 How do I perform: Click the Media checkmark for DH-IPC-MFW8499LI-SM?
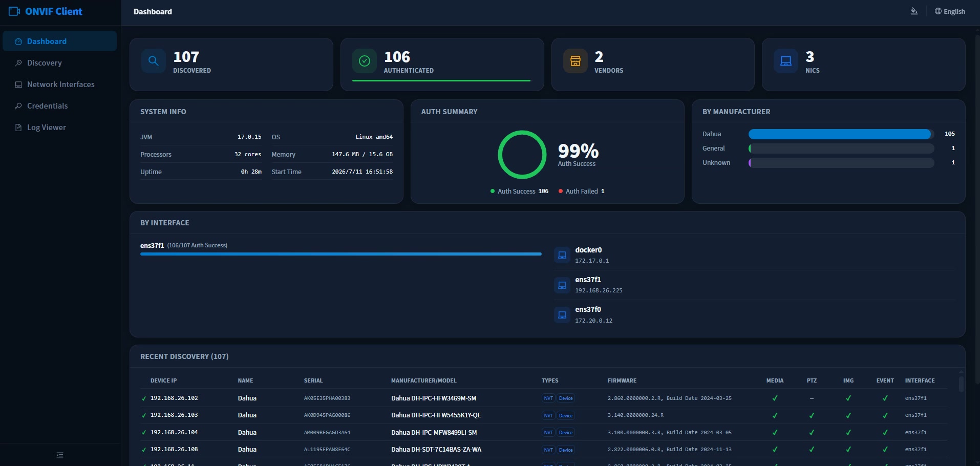[775, 433]
